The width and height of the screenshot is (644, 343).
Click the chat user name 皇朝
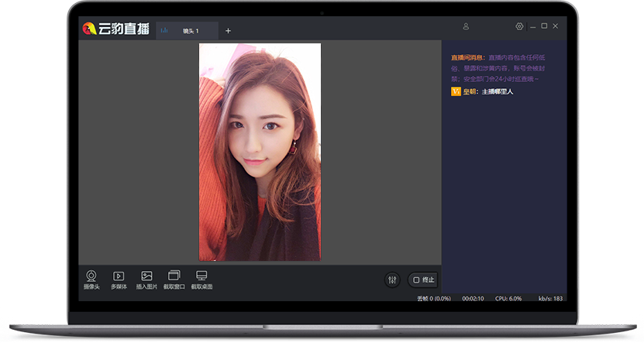[x=470, y=91]
